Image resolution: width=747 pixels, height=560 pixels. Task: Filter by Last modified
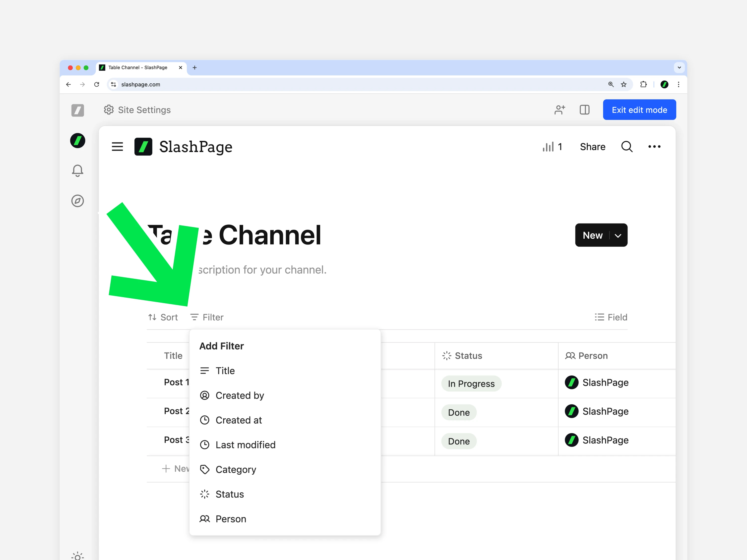285,445
